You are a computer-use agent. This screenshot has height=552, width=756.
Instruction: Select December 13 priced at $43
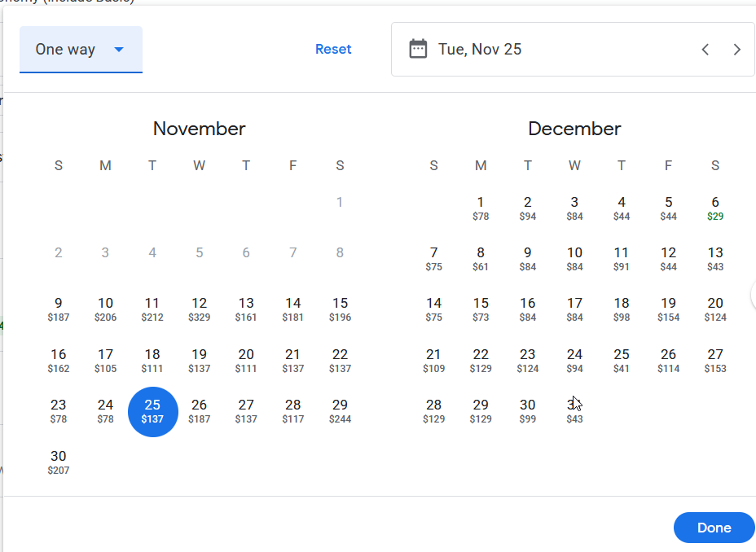pos(715,259)
